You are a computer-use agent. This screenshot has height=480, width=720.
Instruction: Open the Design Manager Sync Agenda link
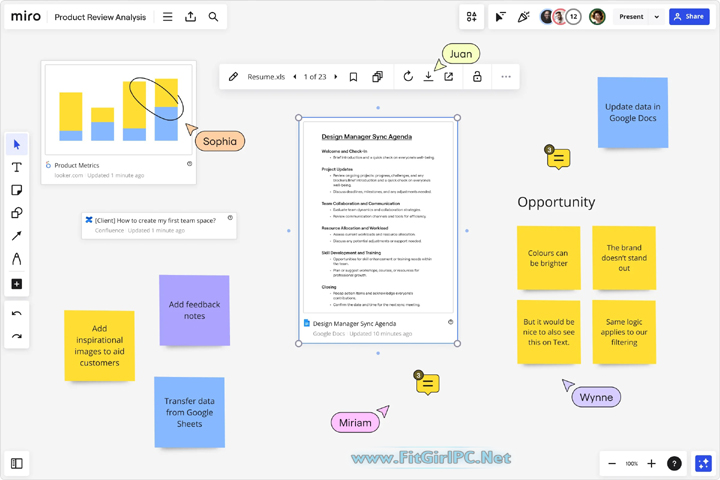pyautogui.click(x=354, y=324)
